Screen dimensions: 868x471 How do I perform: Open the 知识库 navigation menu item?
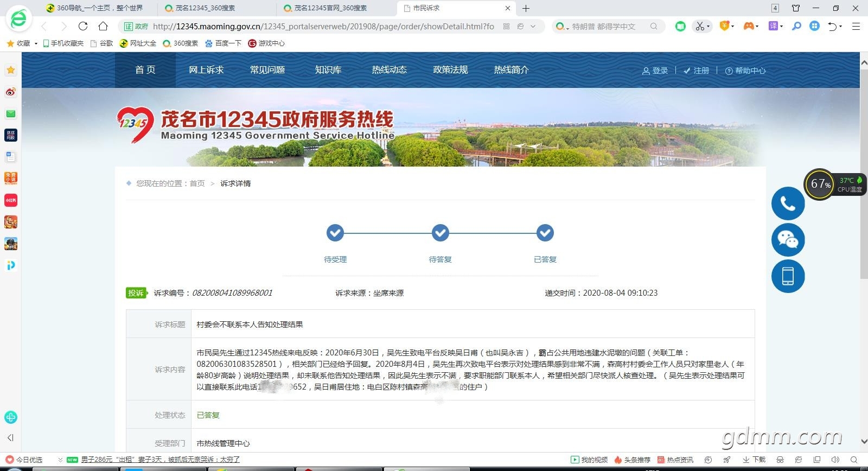coord(328,69)
